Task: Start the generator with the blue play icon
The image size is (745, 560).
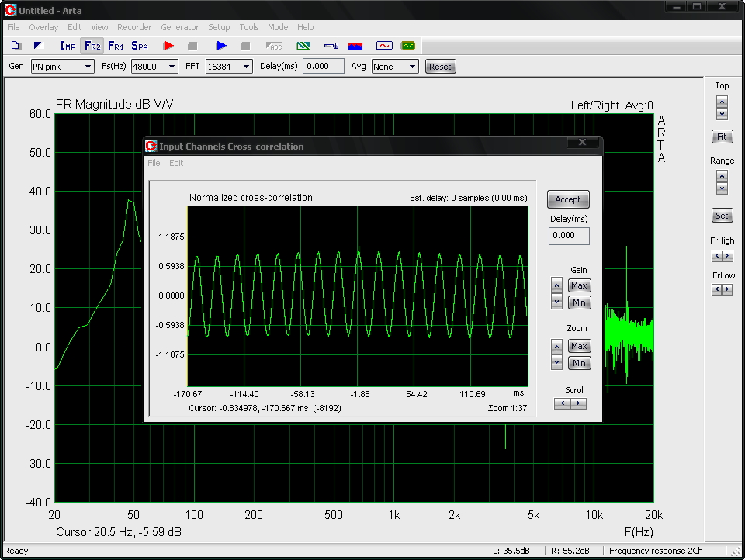Action: (221, 46)
